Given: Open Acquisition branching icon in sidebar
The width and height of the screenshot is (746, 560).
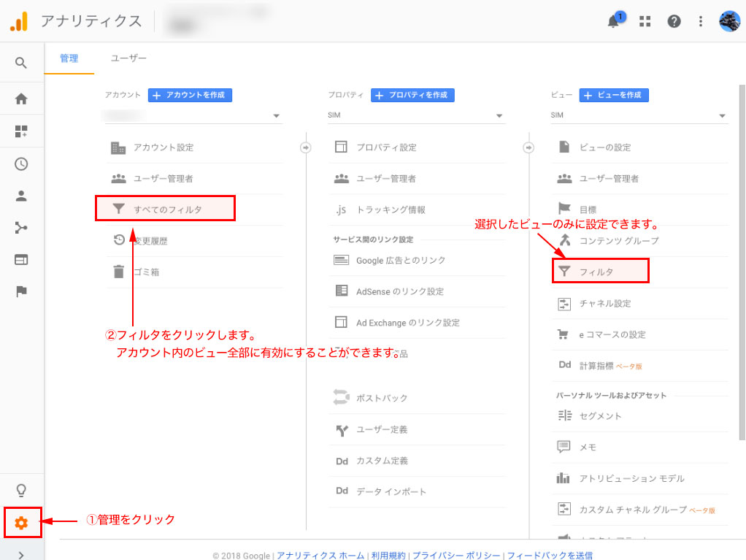Looking at the screenshot, I should click(x=21, y=228).
